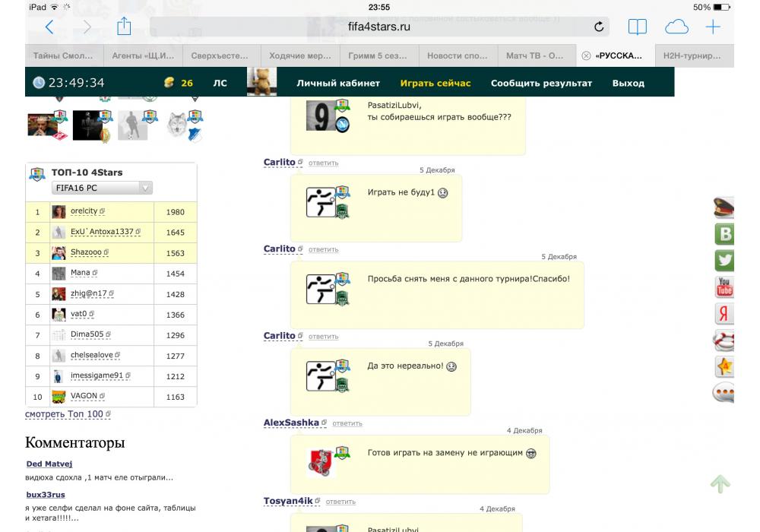
Task: Switch to Агенты «Щ.И... tab
Action: pyautogui.click(x=143, y=55)
